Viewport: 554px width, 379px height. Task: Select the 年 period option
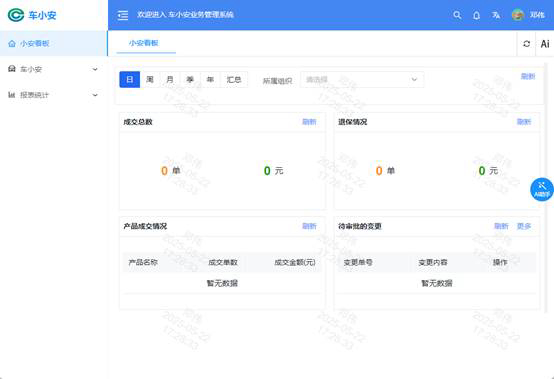tap(210, 79)
